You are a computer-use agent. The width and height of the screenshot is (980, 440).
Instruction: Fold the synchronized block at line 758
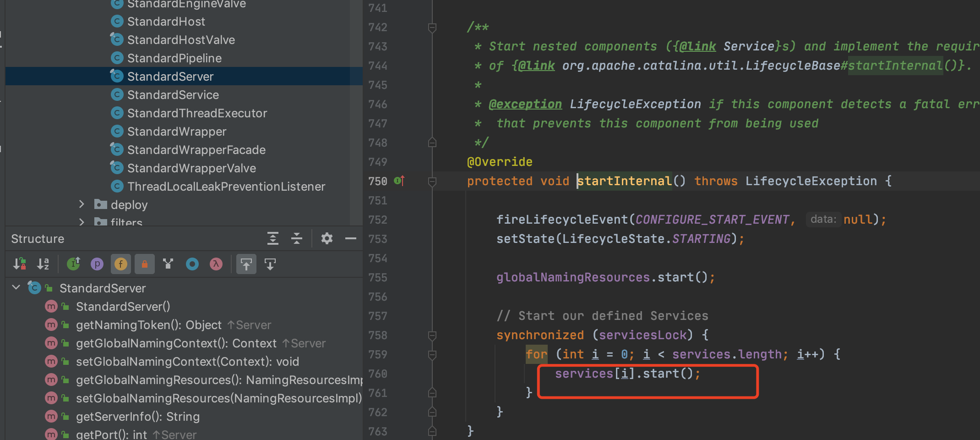point(432,335)
